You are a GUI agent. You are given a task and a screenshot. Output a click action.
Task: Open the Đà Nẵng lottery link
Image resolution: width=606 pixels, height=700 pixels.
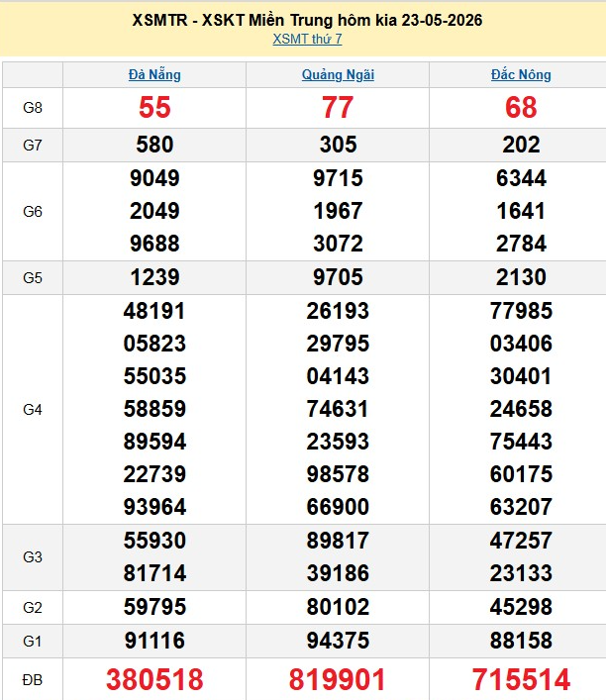click(x=154, y=74)
